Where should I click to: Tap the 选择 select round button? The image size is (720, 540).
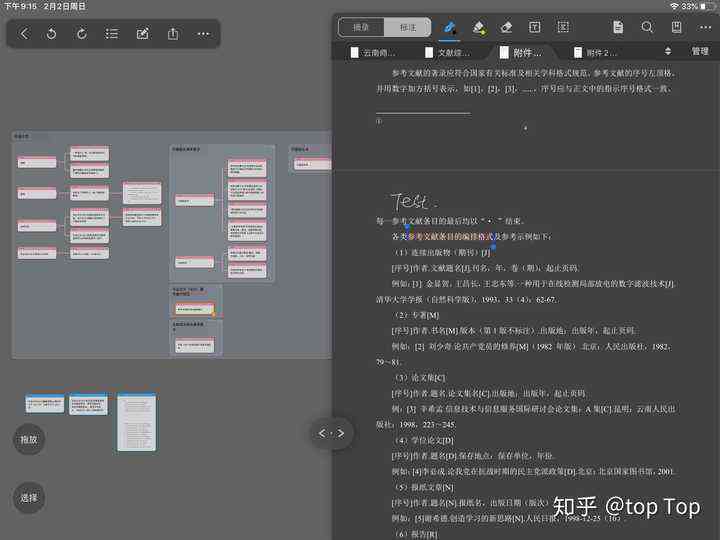pos(28,498)
